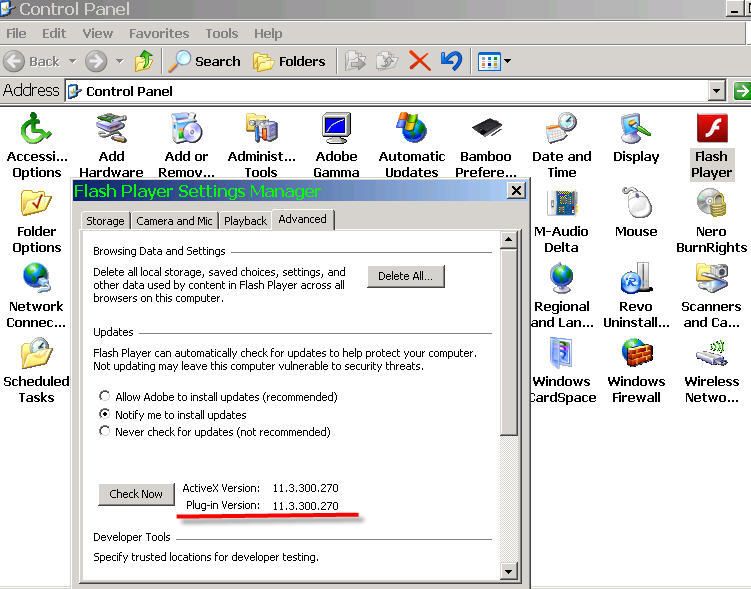Open Adobe Gamma applet
Screen dimensions: 751x589
coord(336,146)
